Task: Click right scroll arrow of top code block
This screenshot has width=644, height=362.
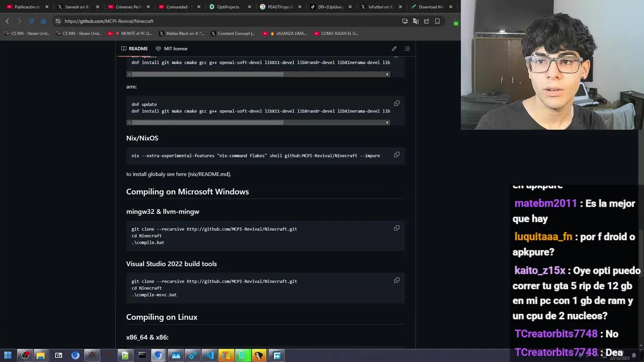Action: click(387, 74)
